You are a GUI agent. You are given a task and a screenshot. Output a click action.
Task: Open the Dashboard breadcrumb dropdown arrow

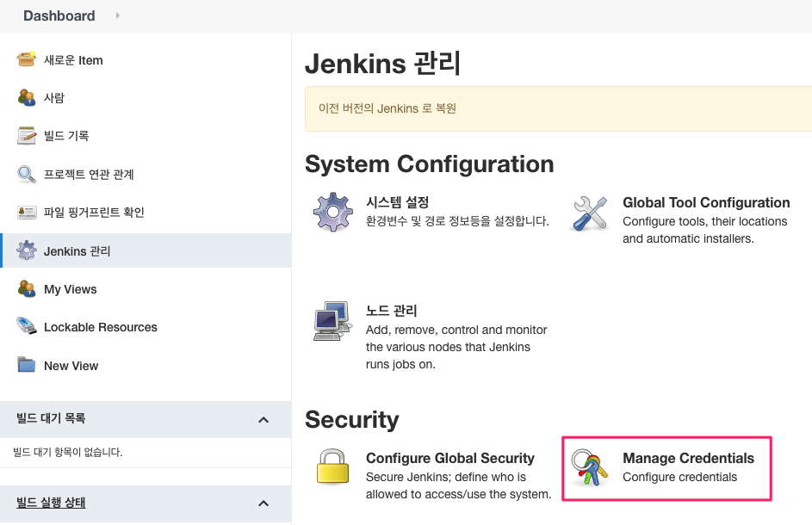[x=118, y=15]
